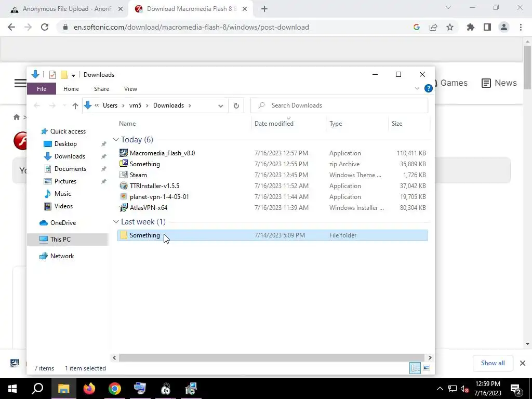Select Network in navigation pane
This screenshot has height=399, width=532.
pyautogui.click(x=62, y=256)
